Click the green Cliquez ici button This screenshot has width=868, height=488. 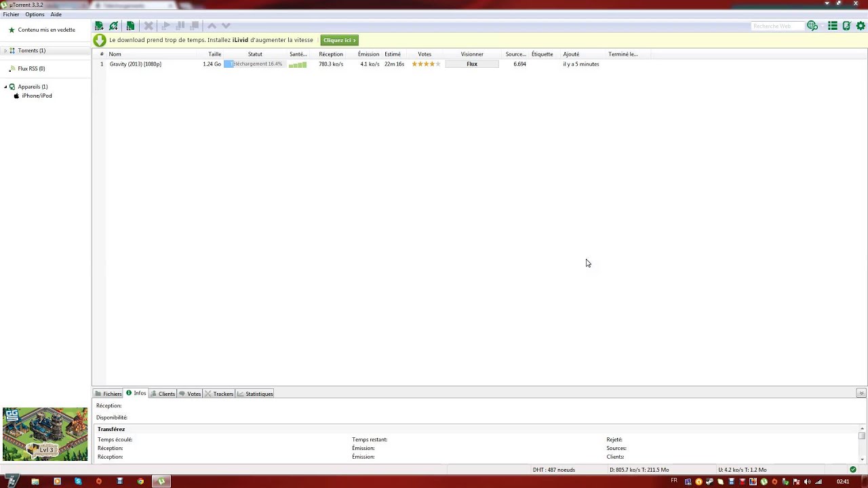pos(339,40)
